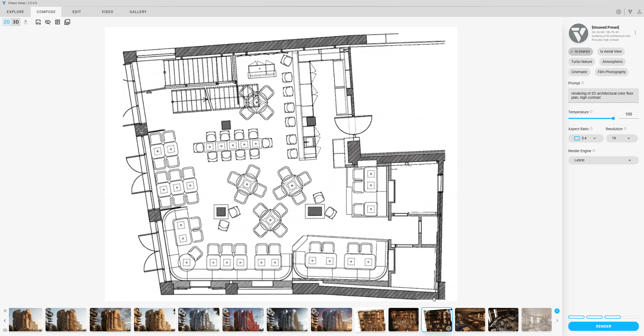This screenshot has width=644, height=336.
Task: Click the Temperature slider handle
Action: coord(613,118)
